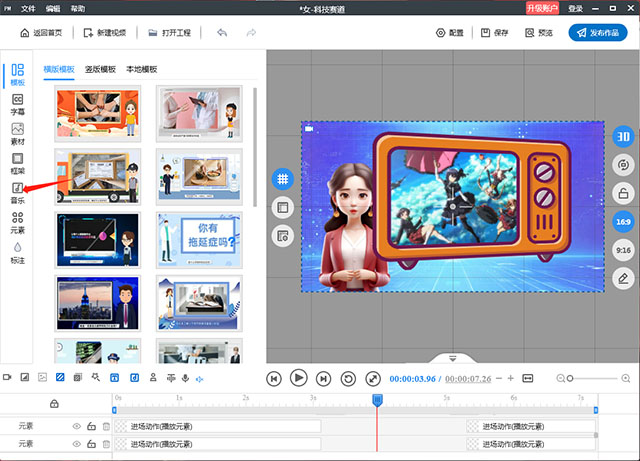Switch to the 本地模板 tab
This screenshot has height=461, width=640.
[x=142, y=70]
